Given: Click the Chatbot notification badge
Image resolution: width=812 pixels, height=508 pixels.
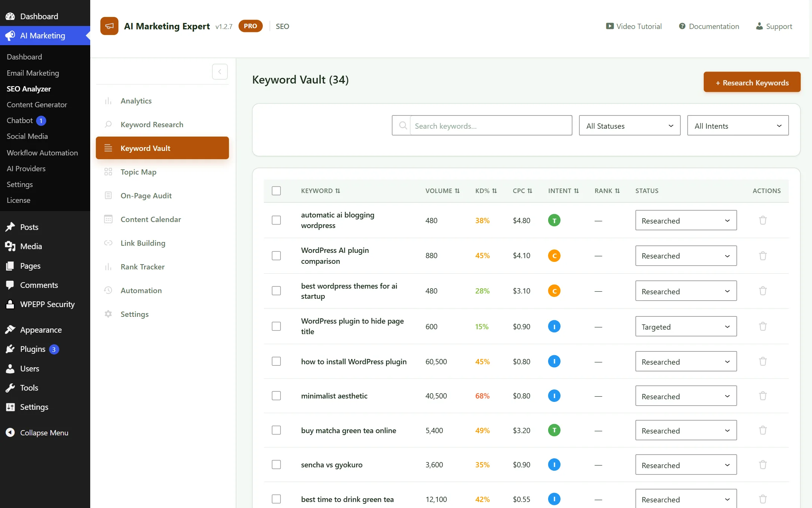Looking at the screenshot, I should pyautogui.click(x=41, y=120).
